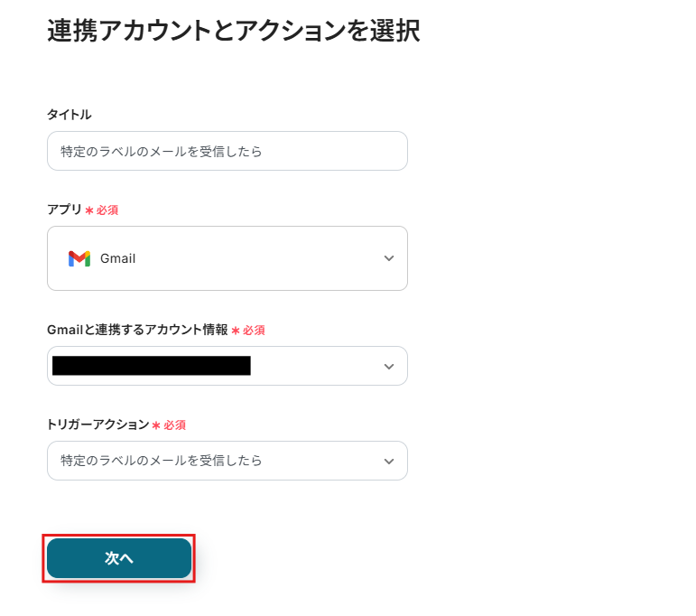Open the account info dropdown chevron

point(389,367)
